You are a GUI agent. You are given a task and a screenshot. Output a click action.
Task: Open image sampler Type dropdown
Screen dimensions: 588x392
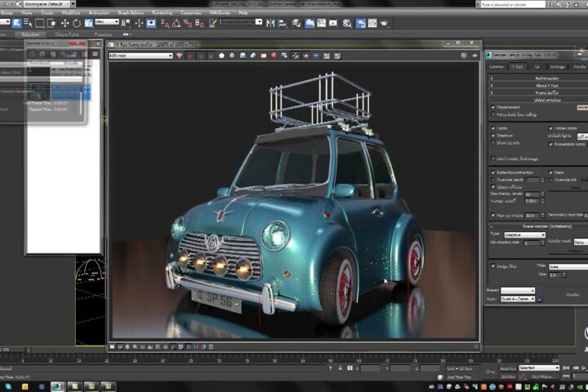[524, 235]
